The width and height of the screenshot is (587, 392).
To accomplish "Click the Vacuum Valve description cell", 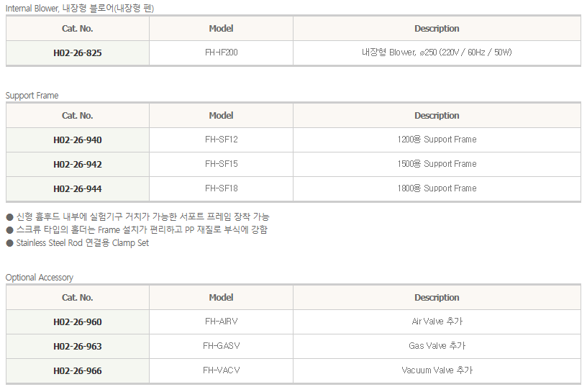I will click(437, 370).
